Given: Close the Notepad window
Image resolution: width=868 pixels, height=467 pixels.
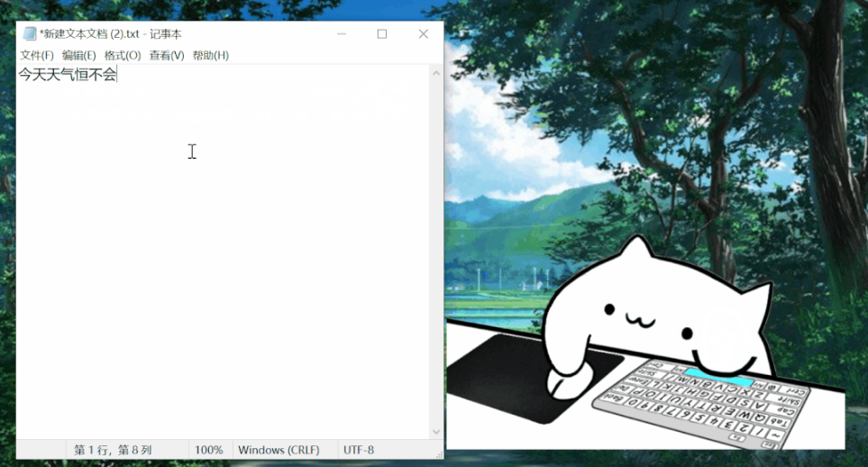Looking at the screenshot, I should (x=423, y=34).
